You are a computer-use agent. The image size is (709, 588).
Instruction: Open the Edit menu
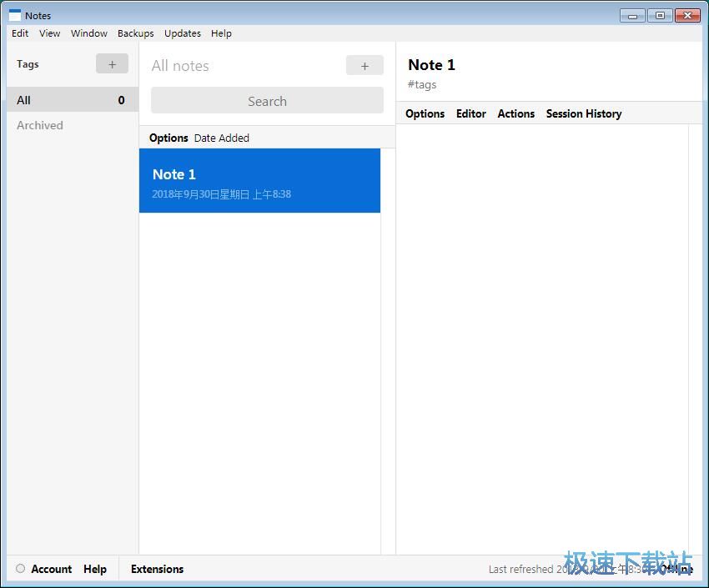[20, 33]
